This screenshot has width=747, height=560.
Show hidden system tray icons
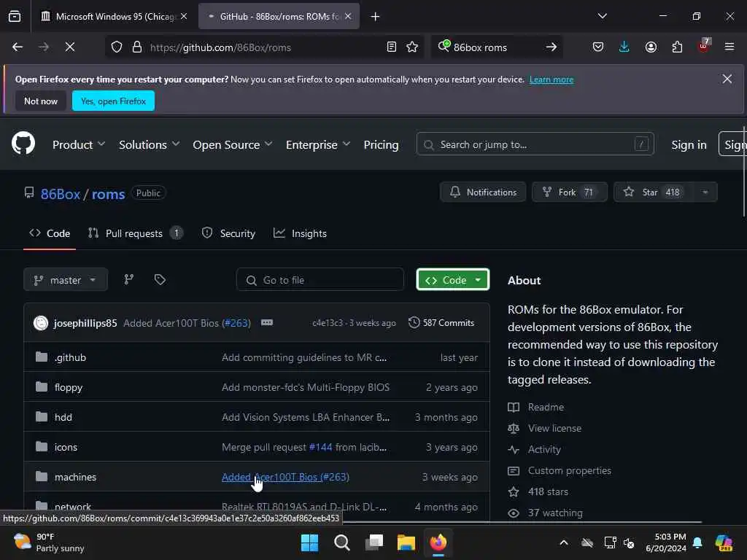[564, 542]
